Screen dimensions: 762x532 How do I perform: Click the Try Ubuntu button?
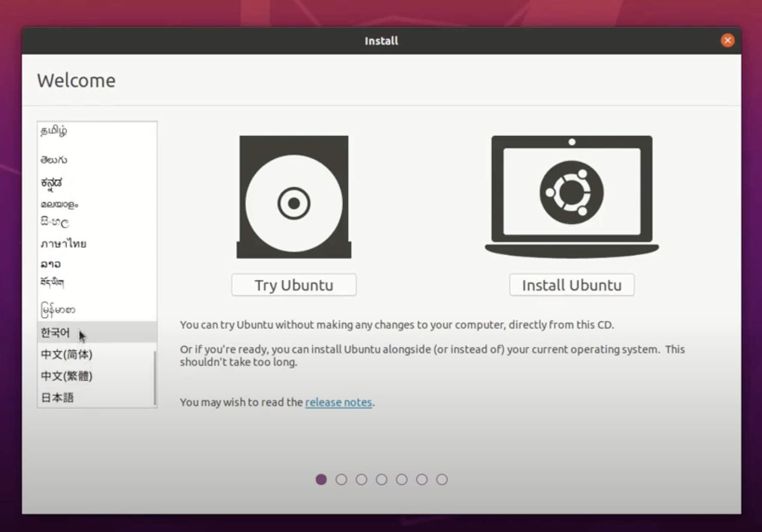tap(294, 285)
